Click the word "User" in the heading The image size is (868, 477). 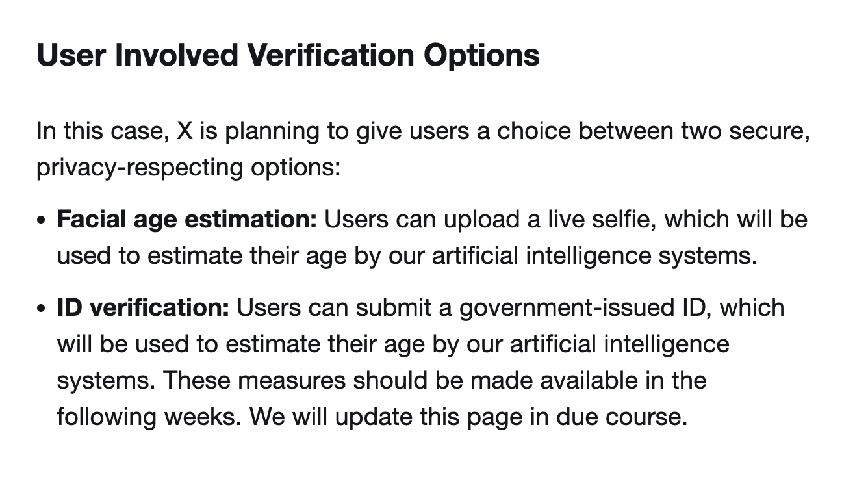click(71, 55)
